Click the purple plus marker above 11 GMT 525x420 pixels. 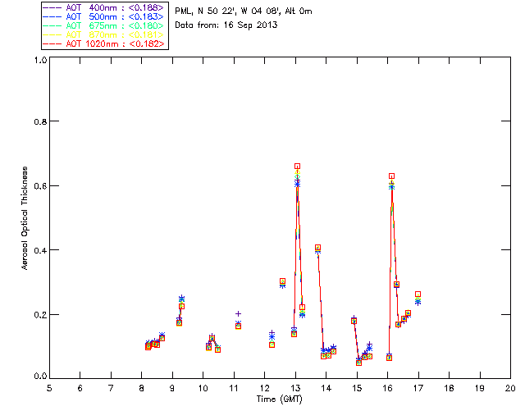click(238, 314)
